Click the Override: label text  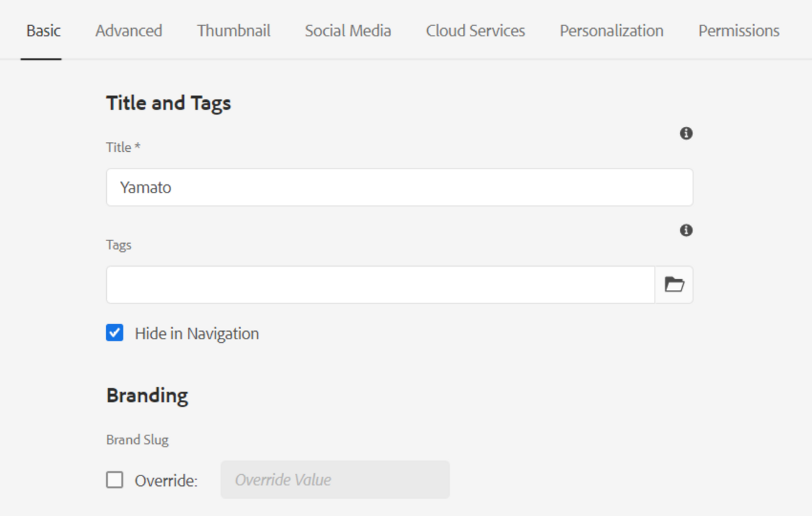pyautogui.click(x=166, y=480)
